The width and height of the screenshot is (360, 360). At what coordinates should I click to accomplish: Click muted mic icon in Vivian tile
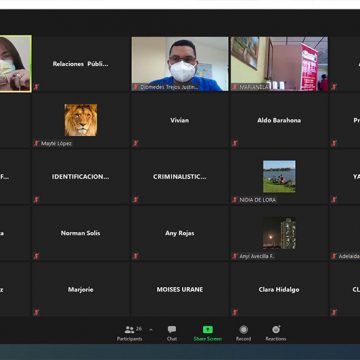[x=136, y=143]
